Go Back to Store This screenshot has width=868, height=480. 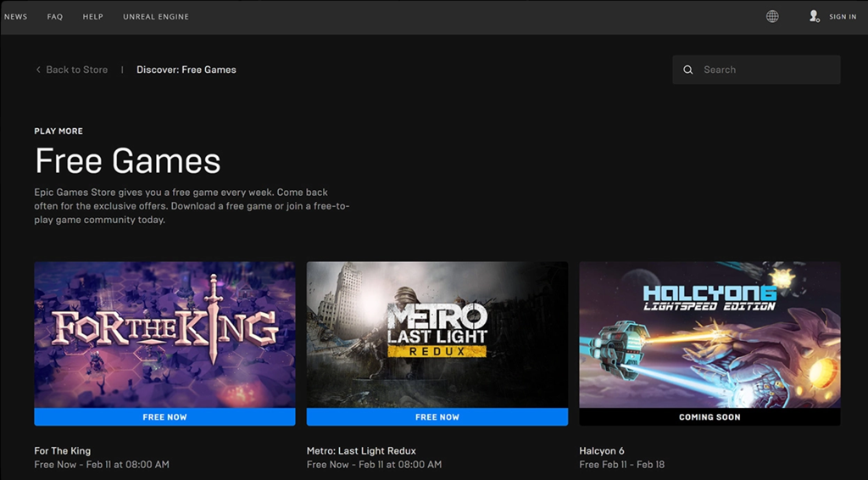pos(77,70)
